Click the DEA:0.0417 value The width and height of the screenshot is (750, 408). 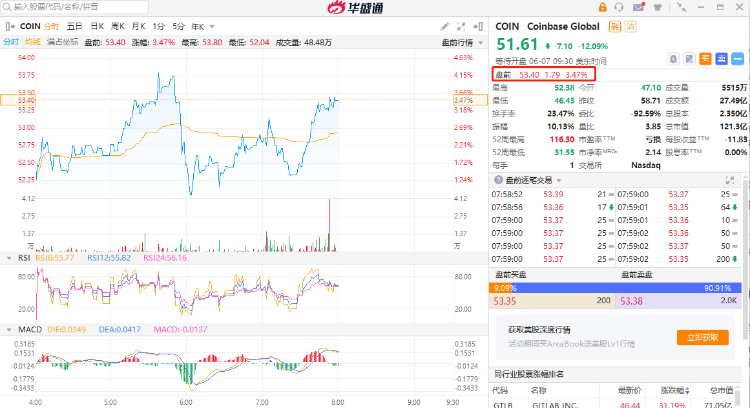[120, 330]
